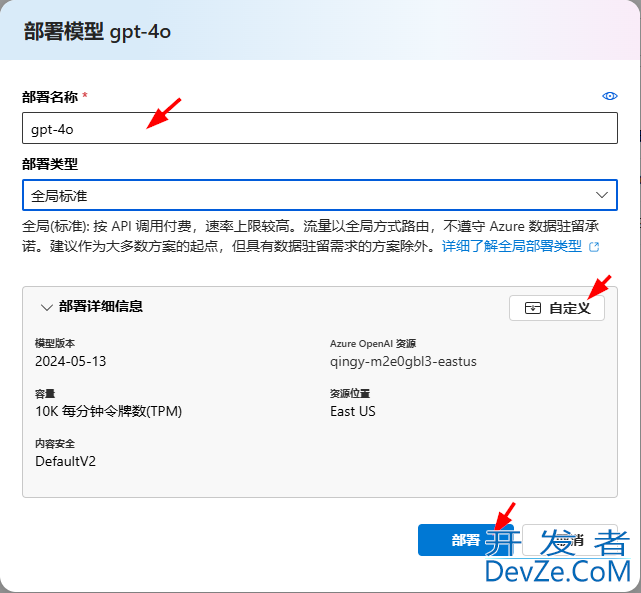Select the resource name qingy-m2e0gbl3-eastus
Viewport: 641px width, 593px height.
click(x=403, y=362)
